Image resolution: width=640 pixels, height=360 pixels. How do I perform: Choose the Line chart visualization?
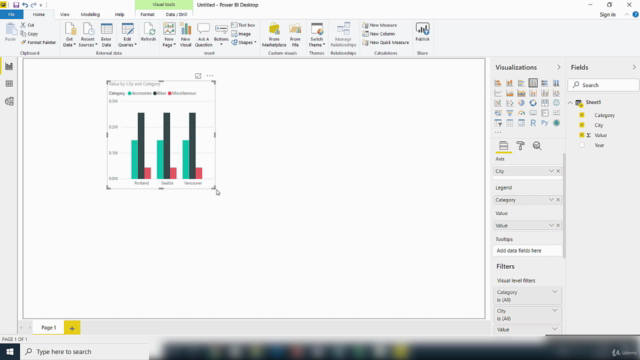click(x=498, y=93)
